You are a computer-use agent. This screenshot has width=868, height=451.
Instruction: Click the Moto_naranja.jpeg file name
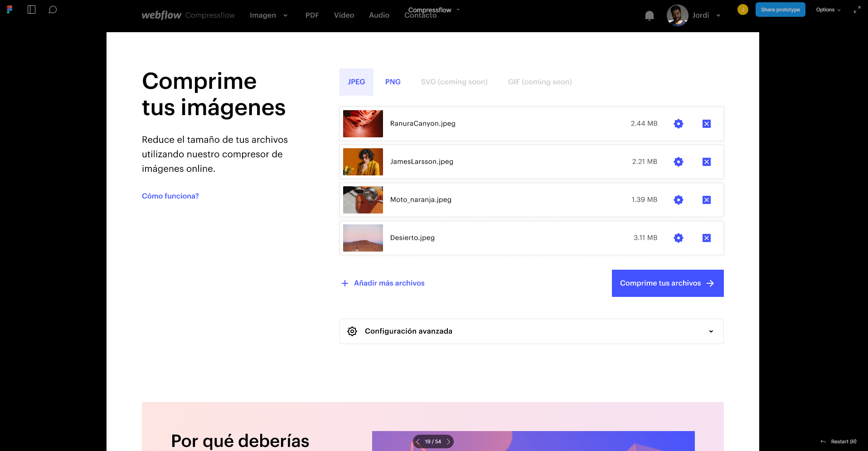[421, 200]
